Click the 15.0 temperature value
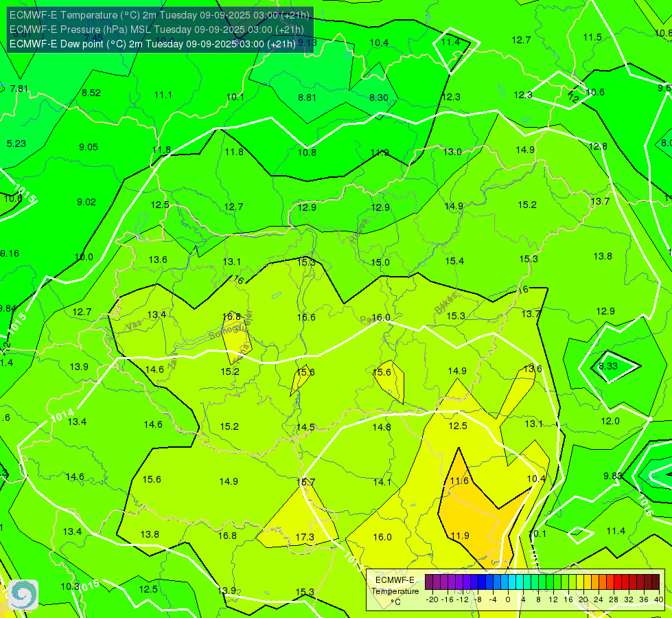 pos(380,262)
